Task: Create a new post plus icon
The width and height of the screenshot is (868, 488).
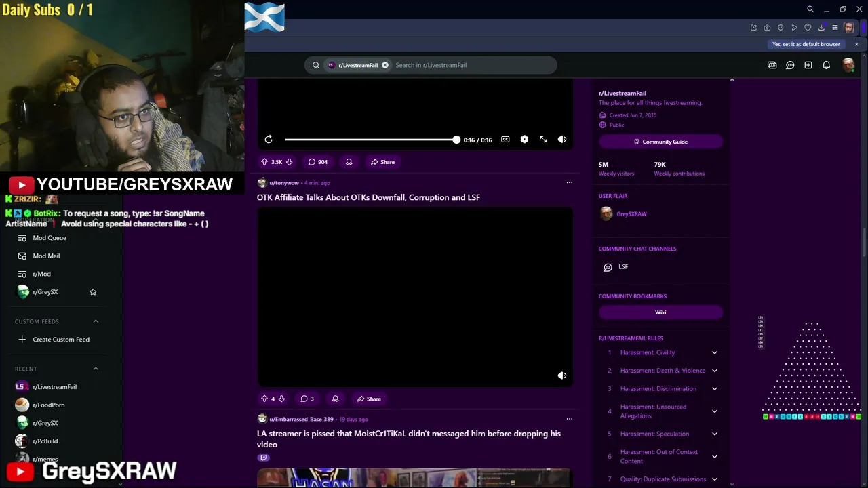Action: 808,65
